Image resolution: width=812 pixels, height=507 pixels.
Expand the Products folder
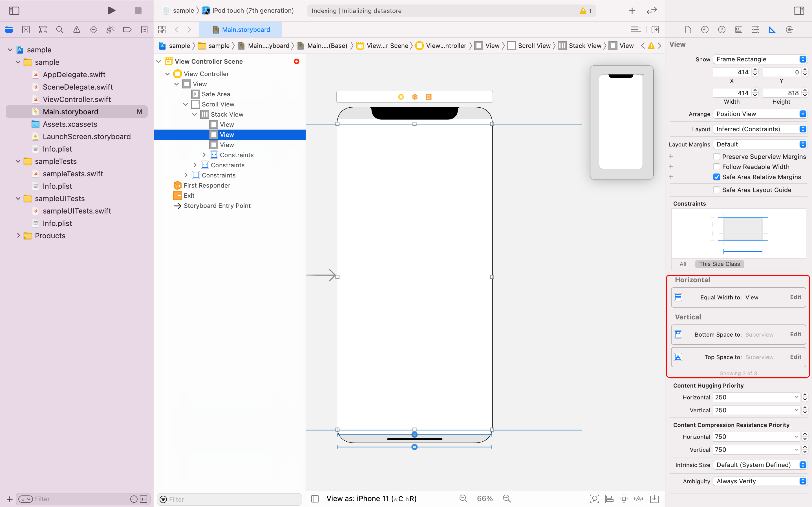click(18, 236)
